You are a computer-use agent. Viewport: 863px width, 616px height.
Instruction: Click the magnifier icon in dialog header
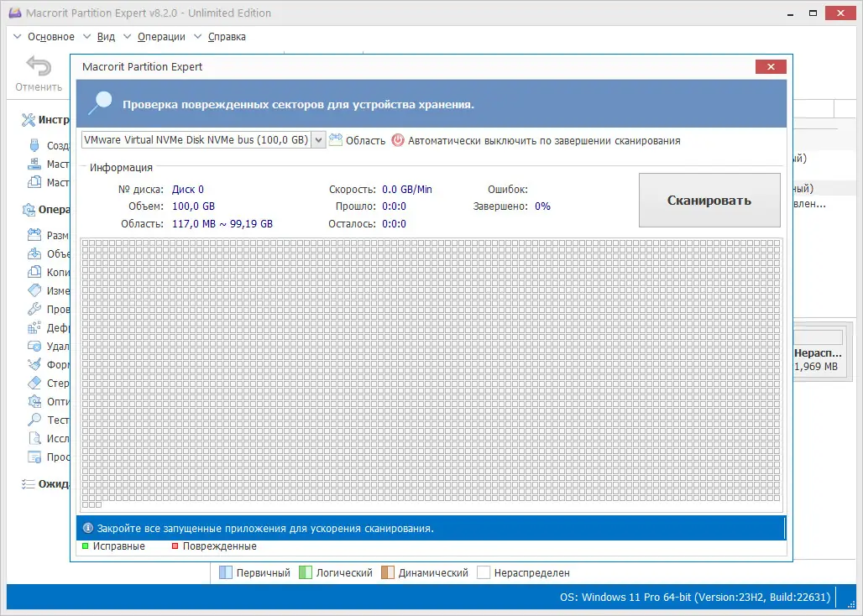pos(100,103)
